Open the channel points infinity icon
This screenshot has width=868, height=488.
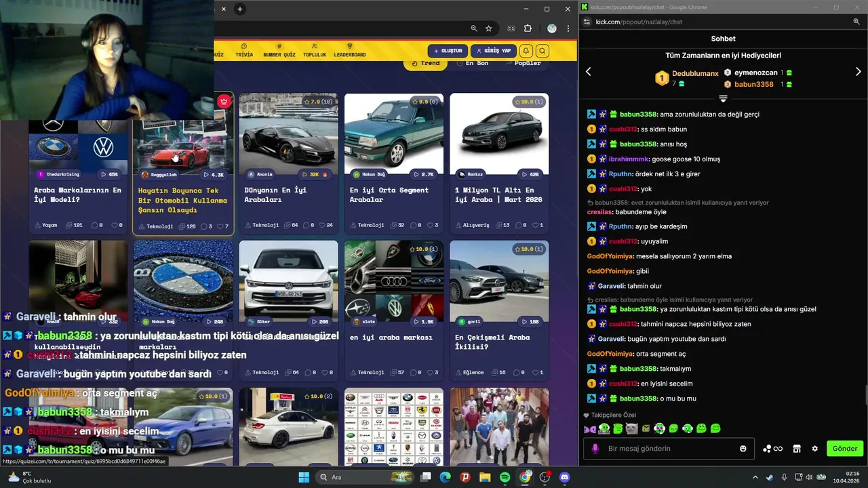coord(772,449)
